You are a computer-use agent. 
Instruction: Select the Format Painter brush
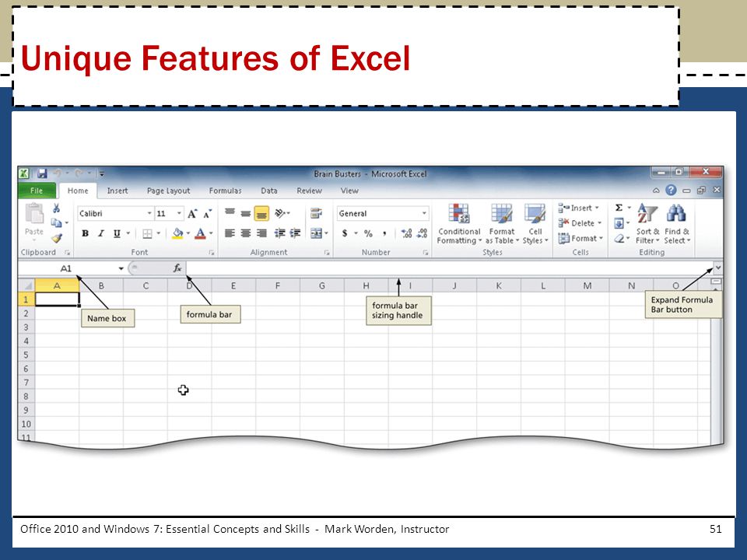click(x=57, y=238)
